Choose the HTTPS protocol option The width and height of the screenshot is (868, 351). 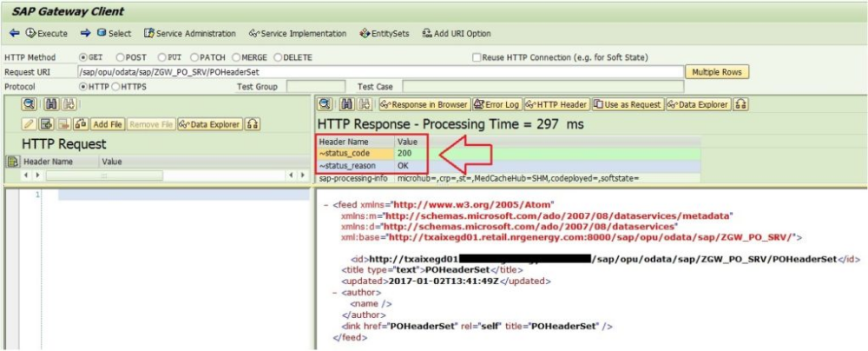point(116,87)
